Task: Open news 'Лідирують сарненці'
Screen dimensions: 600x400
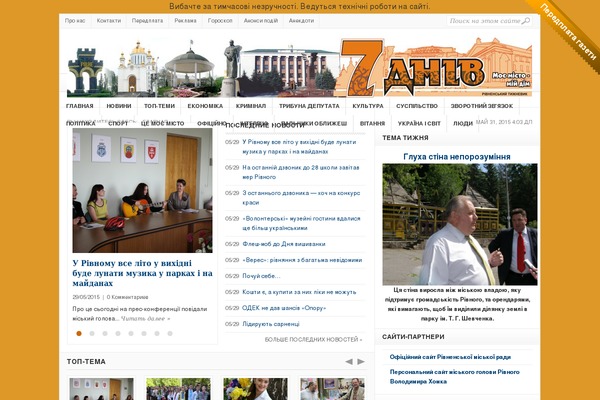Action: tap(271, 324)
